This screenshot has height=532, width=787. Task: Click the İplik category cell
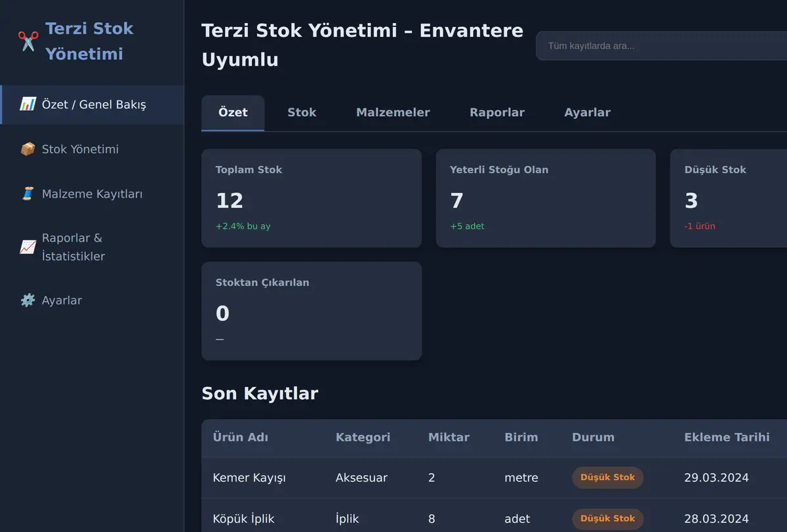click(x=348, y=519)
